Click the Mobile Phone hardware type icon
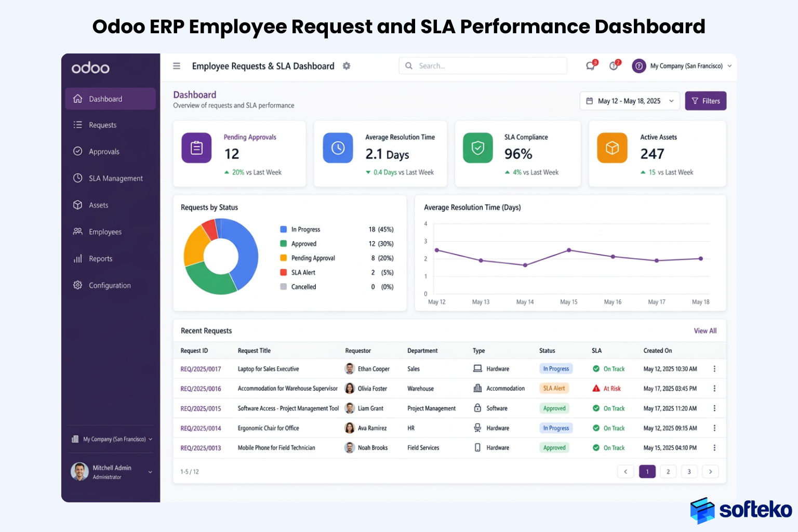The image size is (798, 532). pyautogui.click(x=477, y=448)
